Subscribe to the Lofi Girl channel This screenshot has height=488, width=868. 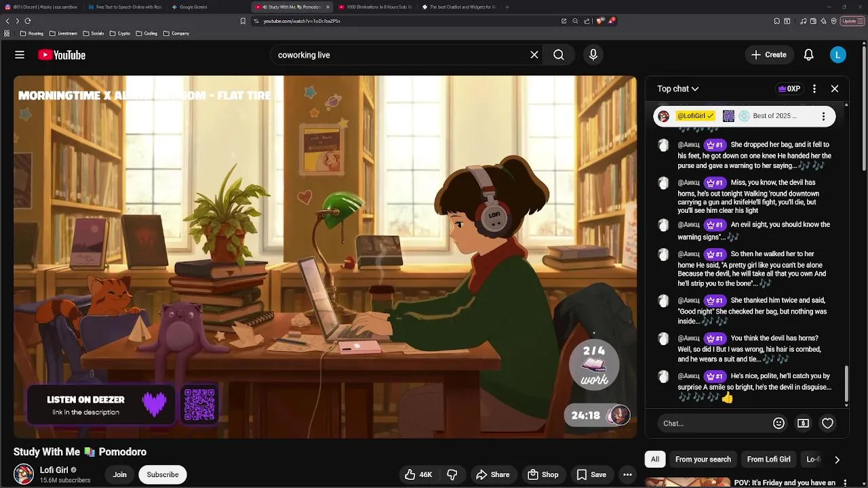click(x=163, y=474)
